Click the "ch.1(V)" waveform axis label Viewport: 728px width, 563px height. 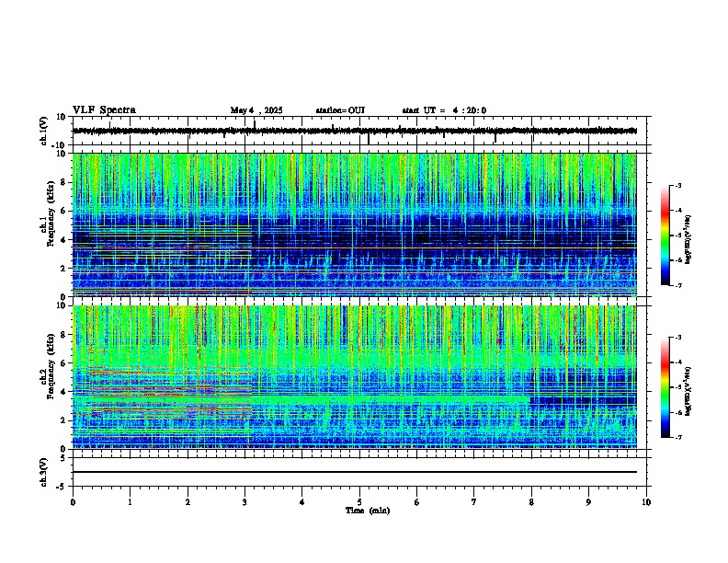tap(44, 131)
